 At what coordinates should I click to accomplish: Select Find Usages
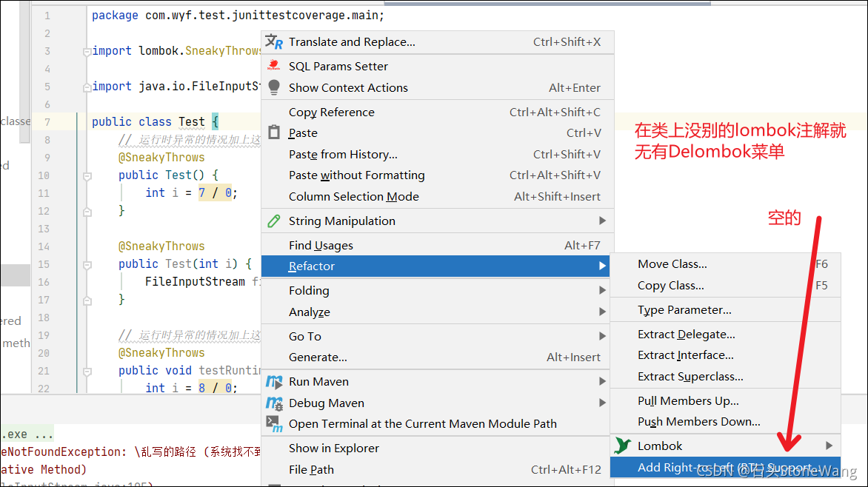tap(437, 245)
